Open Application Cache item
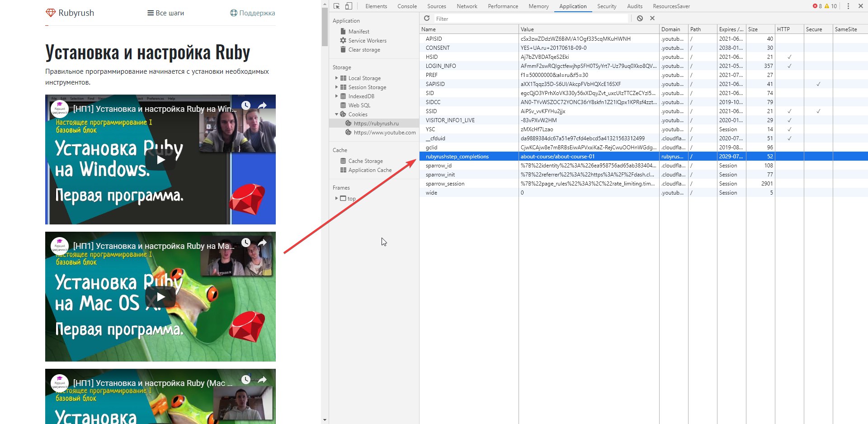This screenshot has width=868, height=424. [370, 170]
